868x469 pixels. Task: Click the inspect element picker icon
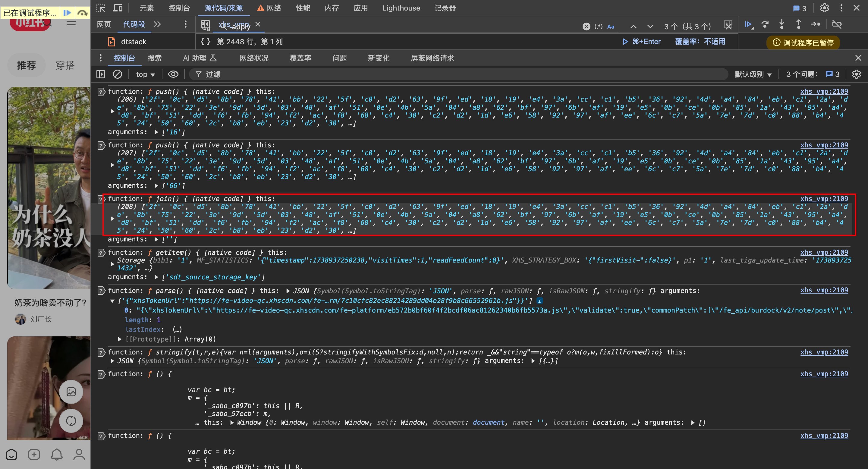click(100, 8)
